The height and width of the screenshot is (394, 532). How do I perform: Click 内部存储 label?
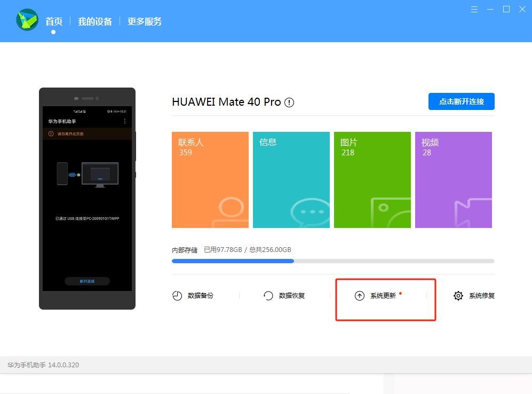point(185,250)
